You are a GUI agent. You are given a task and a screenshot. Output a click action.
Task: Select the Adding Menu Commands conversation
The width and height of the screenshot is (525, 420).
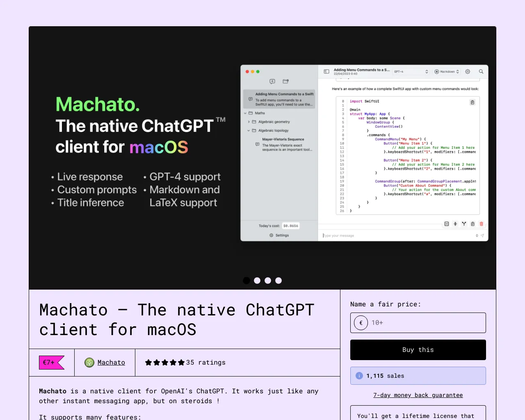(279, 99)
